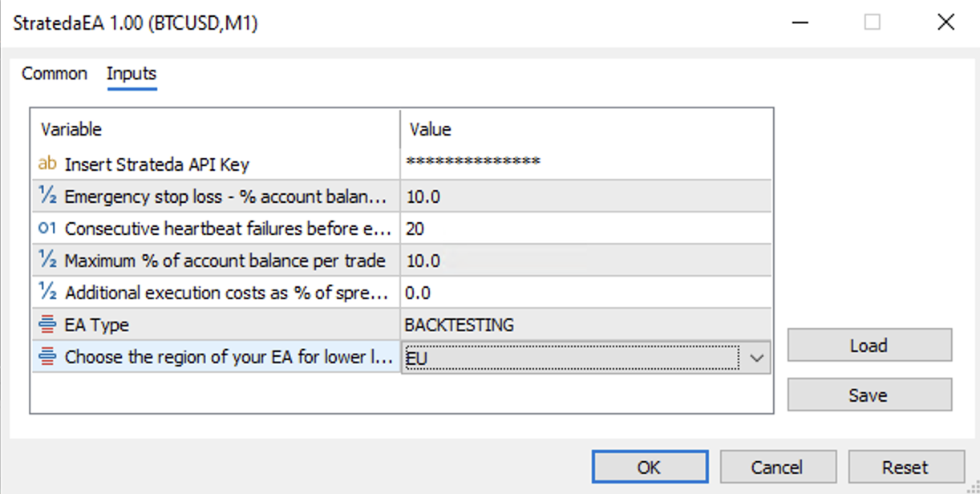Click the list icon on the region selection row
This screenshot has height=494, width=980.
46,357
